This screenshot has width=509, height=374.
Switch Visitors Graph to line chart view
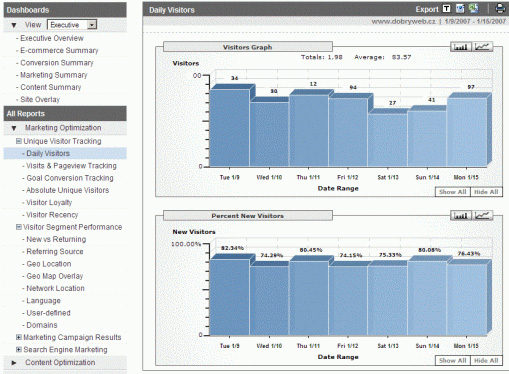(x=482, y=47)
